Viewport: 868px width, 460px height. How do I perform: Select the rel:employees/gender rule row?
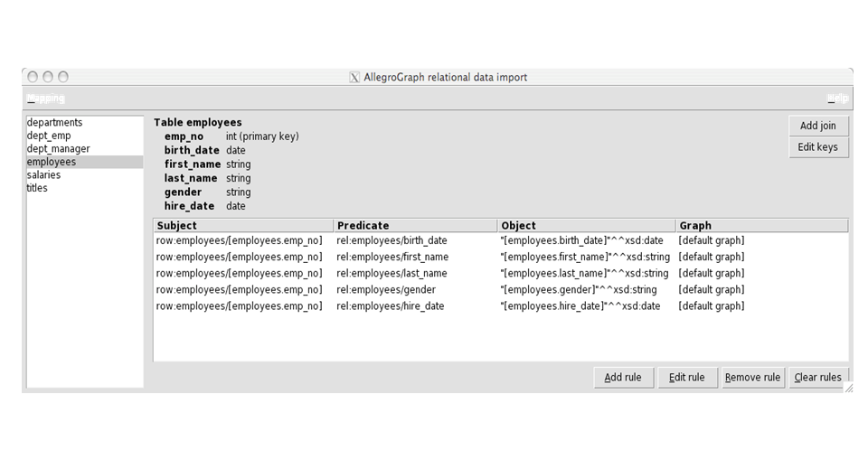386,290
